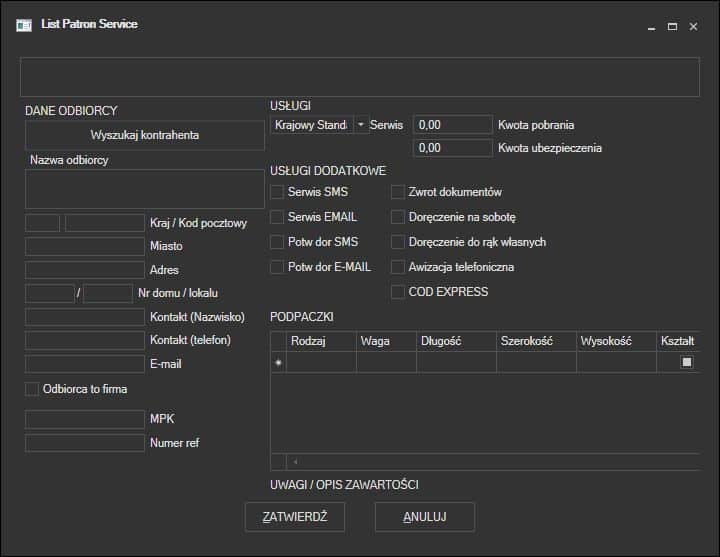Click the Miasto input field
The width and height of the screenshot is (720, 557).
(x=85, y=246)
